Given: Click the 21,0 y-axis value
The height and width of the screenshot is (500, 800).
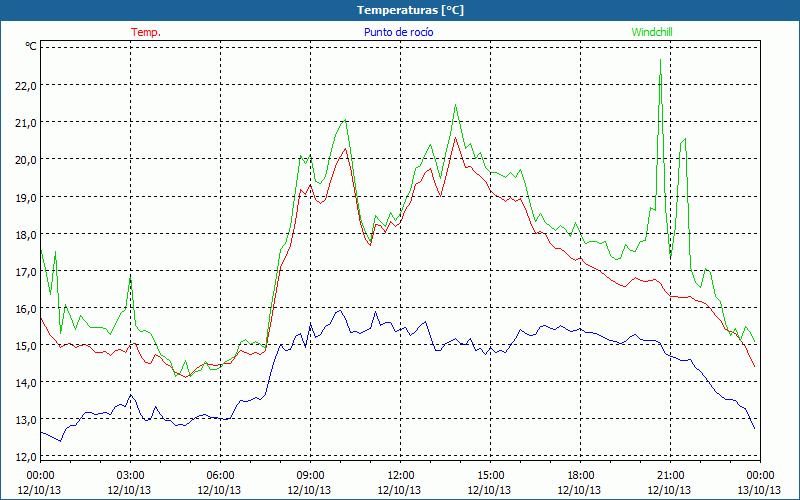Looking at the screenshot, I should point(26,123).
